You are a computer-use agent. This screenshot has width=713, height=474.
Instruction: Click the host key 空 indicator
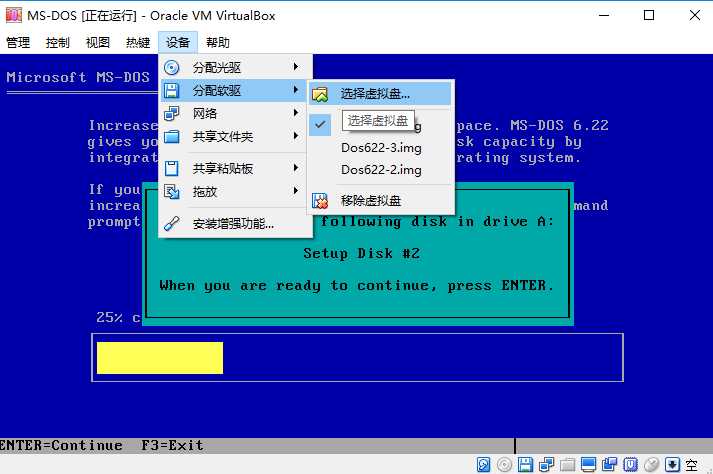(x=692, y=465)
